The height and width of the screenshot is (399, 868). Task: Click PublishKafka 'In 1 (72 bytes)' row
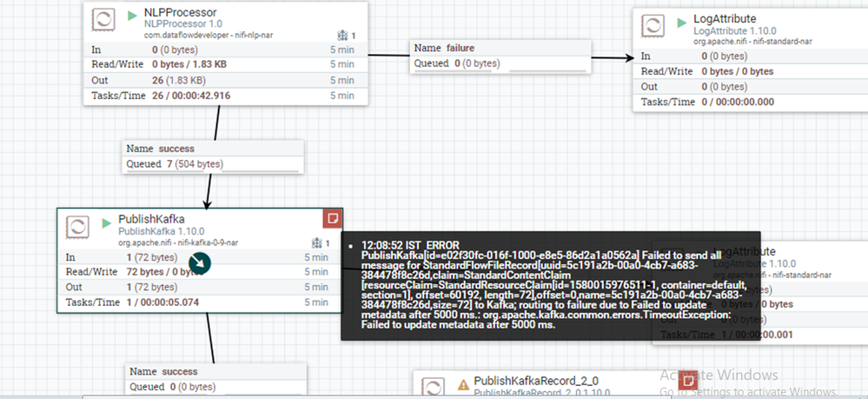(200, 257)
